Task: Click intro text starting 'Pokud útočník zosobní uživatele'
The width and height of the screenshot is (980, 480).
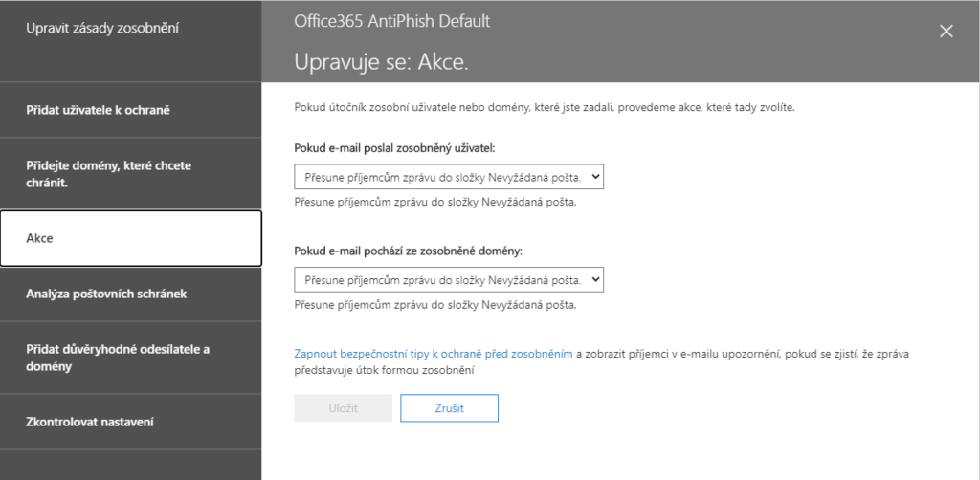Action: pos(545,107)
